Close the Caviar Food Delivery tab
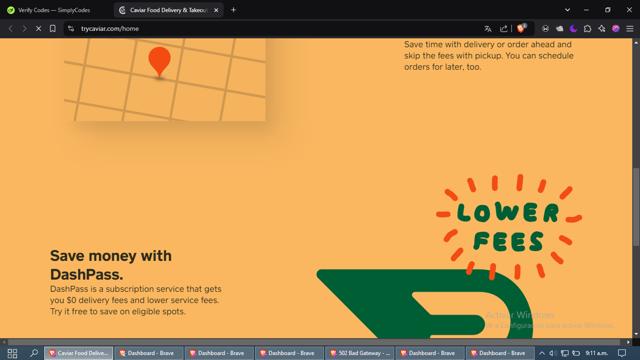Screen dimensions: 640x360 [x=216, y=10]
